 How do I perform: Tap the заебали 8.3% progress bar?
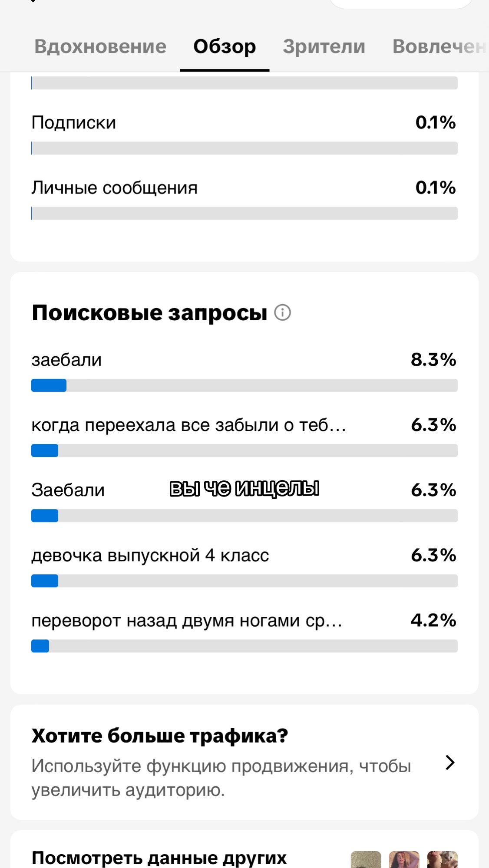(x=244, y=385)
